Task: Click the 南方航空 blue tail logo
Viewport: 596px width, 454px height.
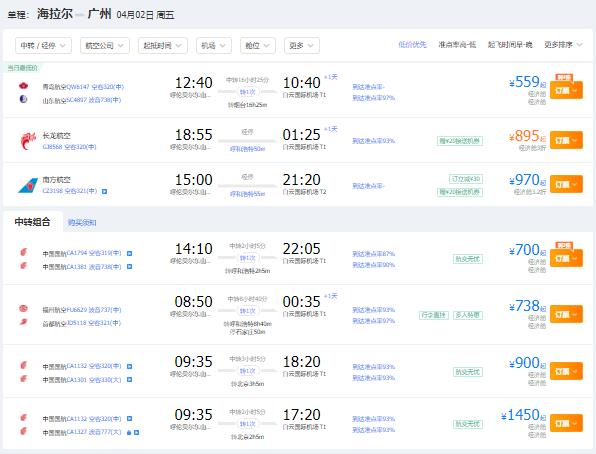Action: [28, 186]
